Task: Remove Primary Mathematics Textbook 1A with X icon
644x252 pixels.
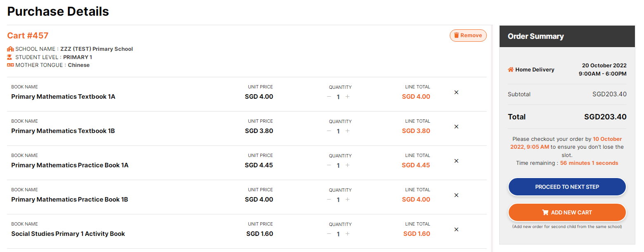Action: [456, 93]
